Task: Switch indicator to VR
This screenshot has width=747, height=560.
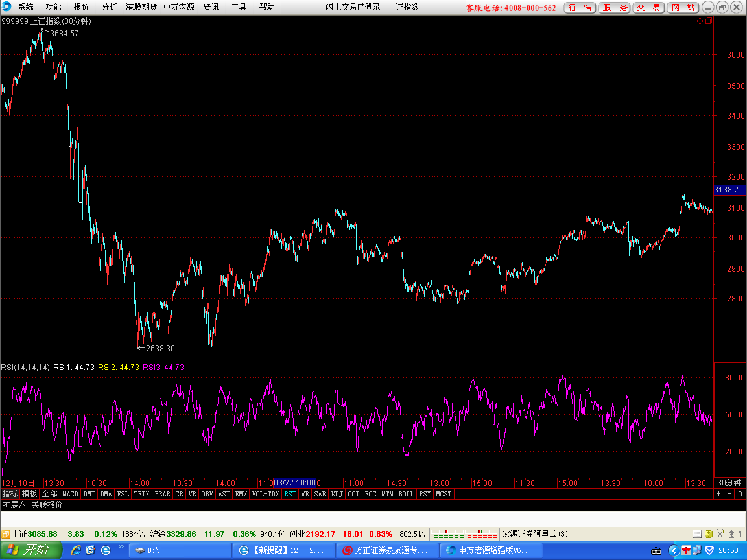Action: click(193, 494)
